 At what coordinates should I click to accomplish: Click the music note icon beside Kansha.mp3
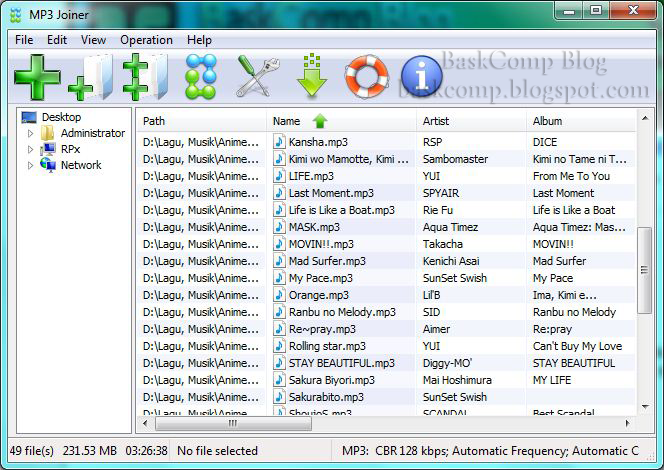pos(279,142)
